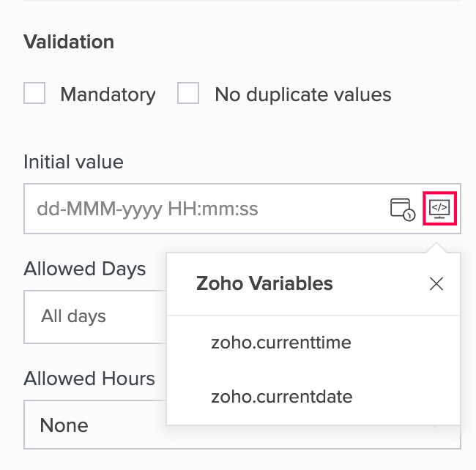Click the All days selected value
This screenshot has height=470, width=476.
pos(73,316)
